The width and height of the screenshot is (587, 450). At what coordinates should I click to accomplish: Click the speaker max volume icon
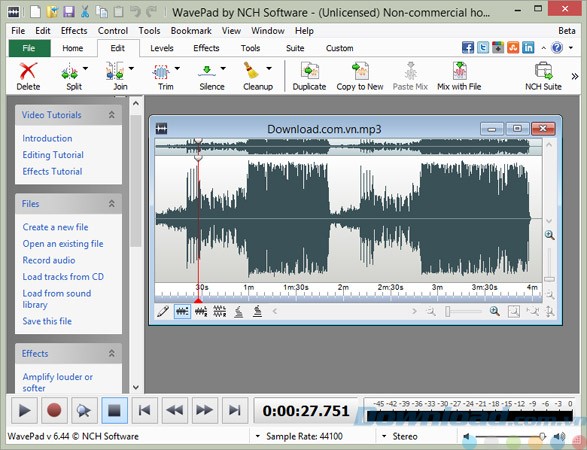560,437
